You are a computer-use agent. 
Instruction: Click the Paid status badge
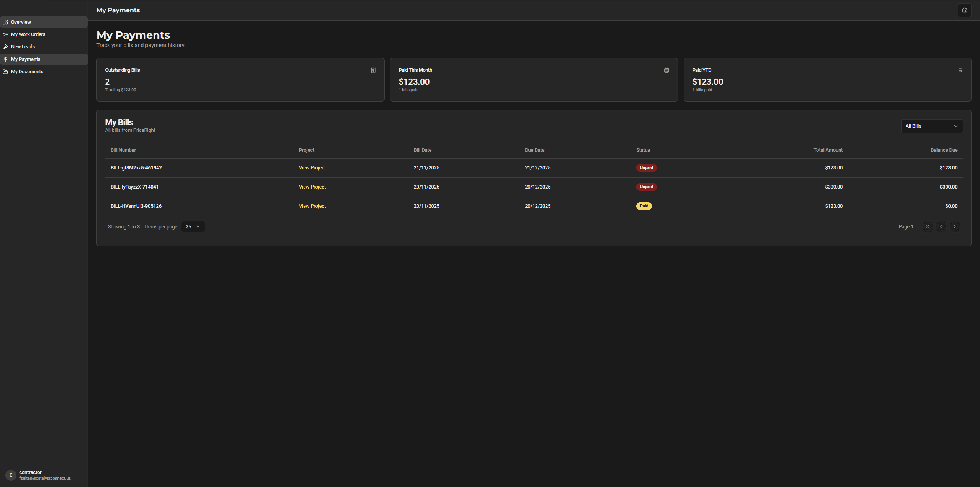point(644,206)
